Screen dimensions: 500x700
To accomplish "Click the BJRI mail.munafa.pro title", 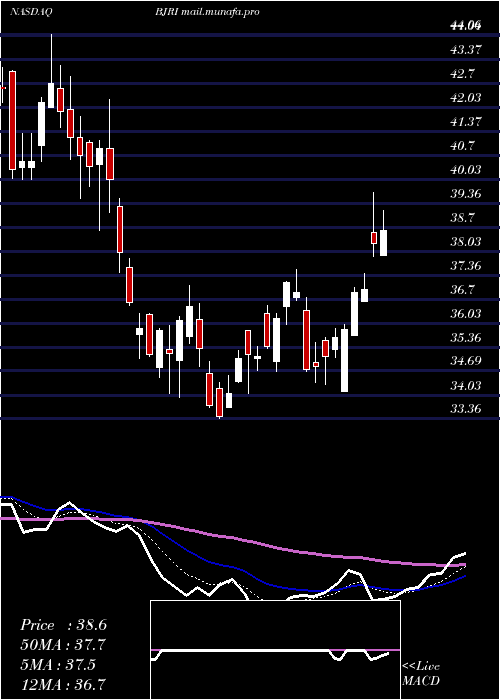I will pos(208,12).
